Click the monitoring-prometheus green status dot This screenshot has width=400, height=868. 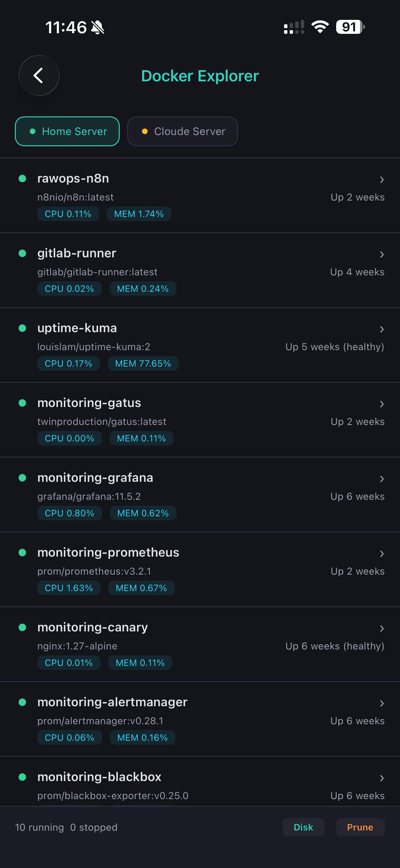pyautogui.click(x=23, y=553)
